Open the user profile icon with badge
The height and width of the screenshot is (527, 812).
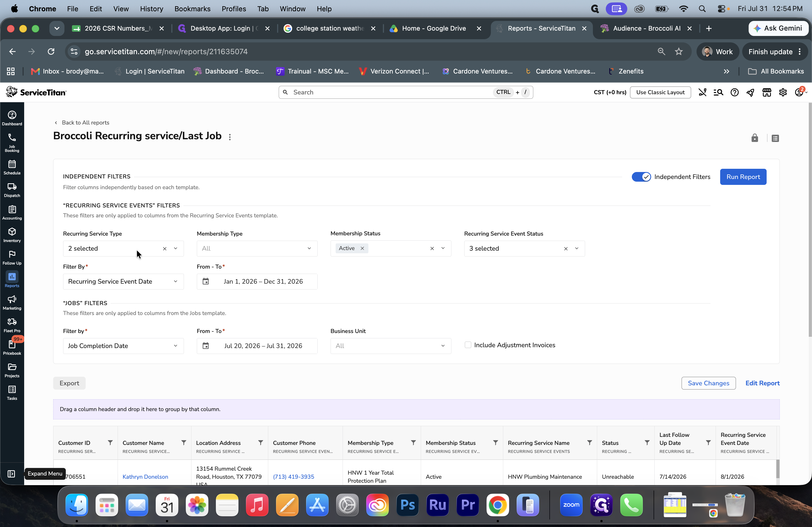pos(799,92)
